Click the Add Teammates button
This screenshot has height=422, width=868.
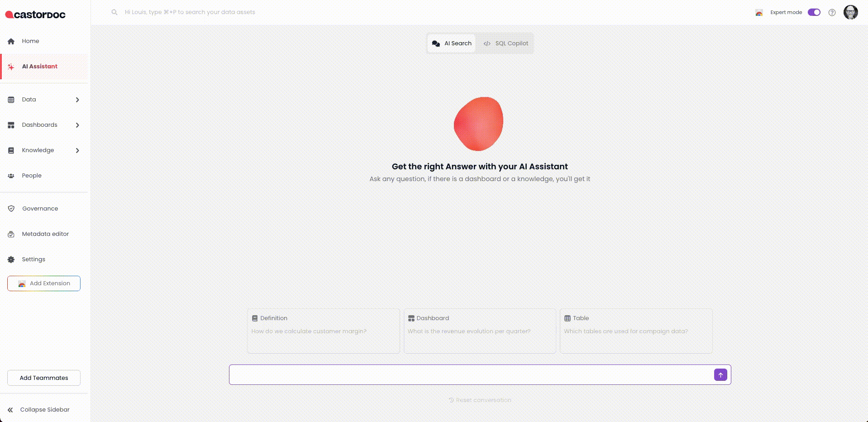pyautogui.click(x=44, y=378)
